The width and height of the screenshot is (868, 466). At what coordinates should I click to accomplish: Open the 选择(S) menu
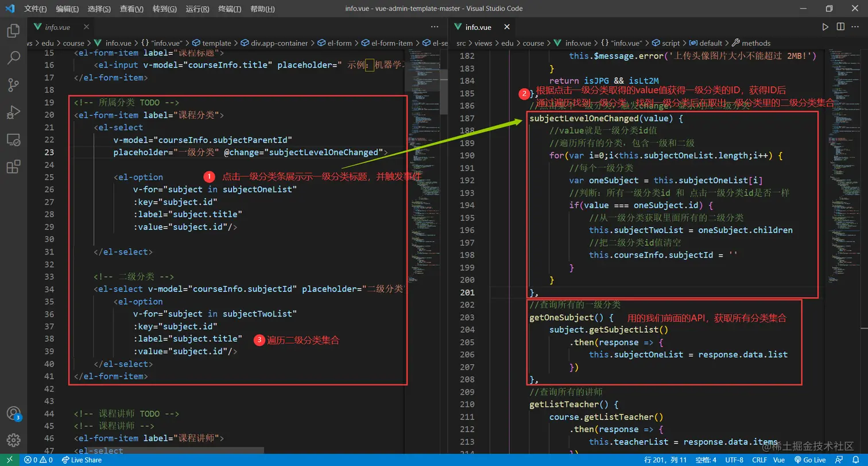point(100,9)
